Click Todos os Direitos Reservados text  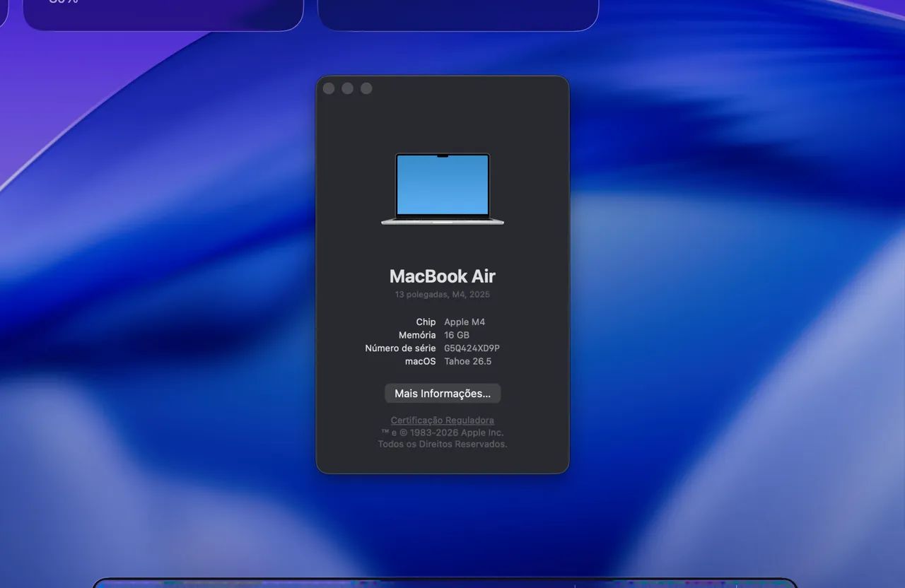click(x=443, y=445)
